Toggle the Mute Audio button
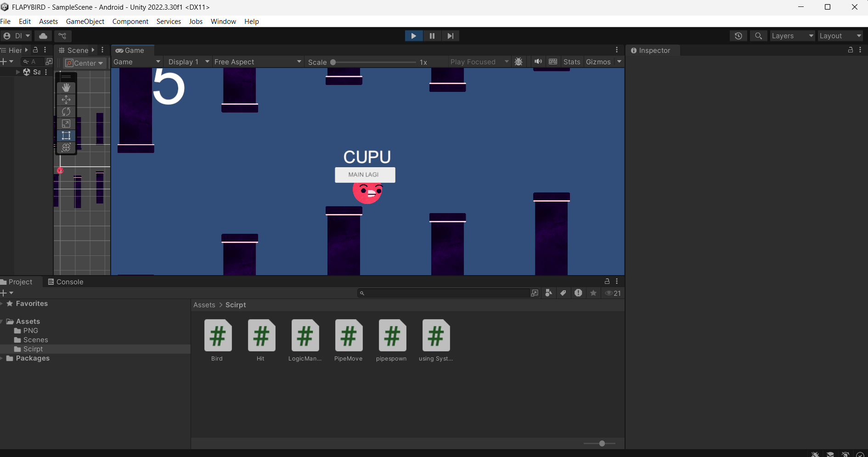 point(538,62)
